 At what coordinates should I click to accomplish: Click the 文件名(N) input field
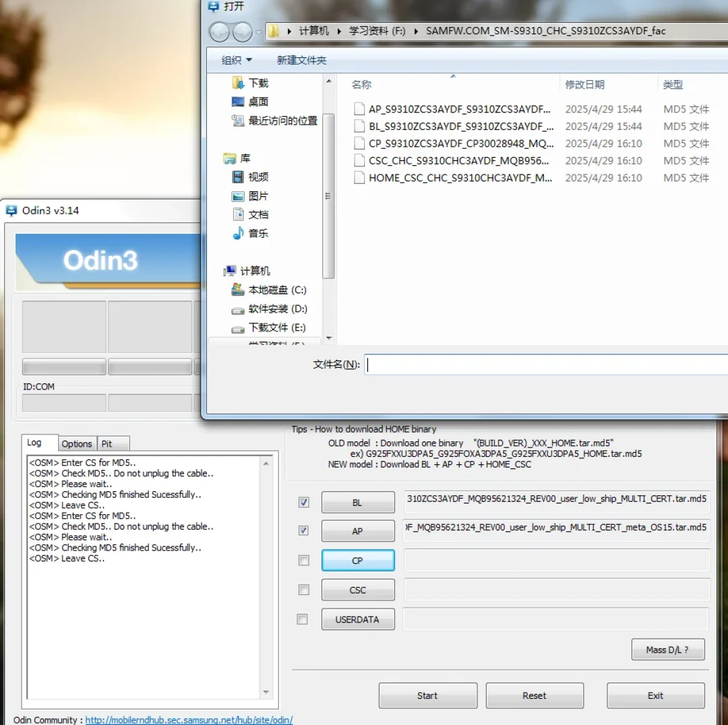tap(546, 365)
